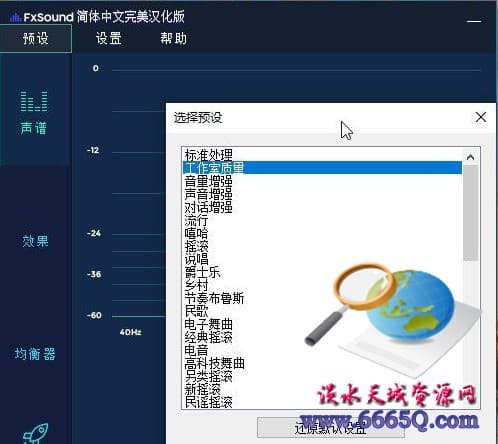
Task: Select the 标准处理 preset
Action: click(322, 155)
